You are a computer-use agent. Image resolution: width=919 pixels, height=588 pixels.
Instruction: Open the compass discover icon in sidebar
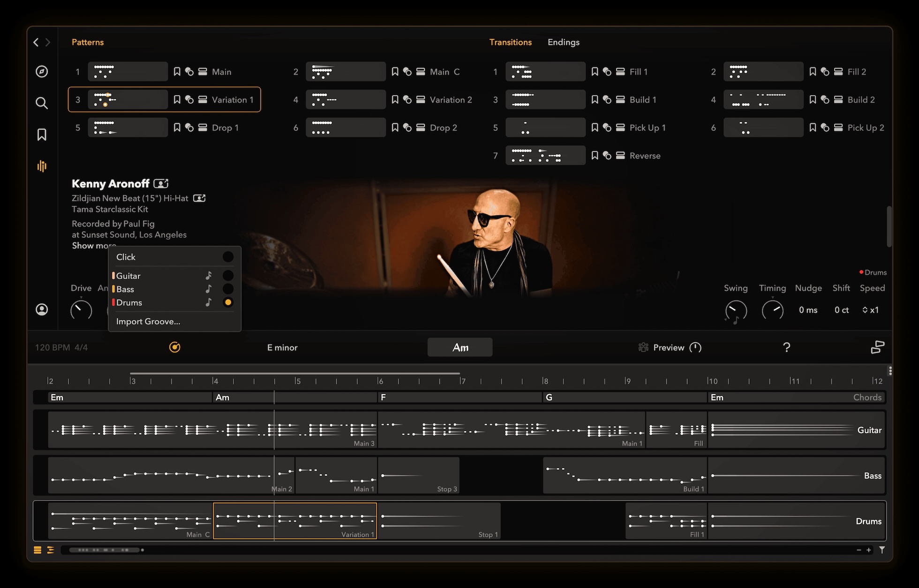tap(42, 72)
